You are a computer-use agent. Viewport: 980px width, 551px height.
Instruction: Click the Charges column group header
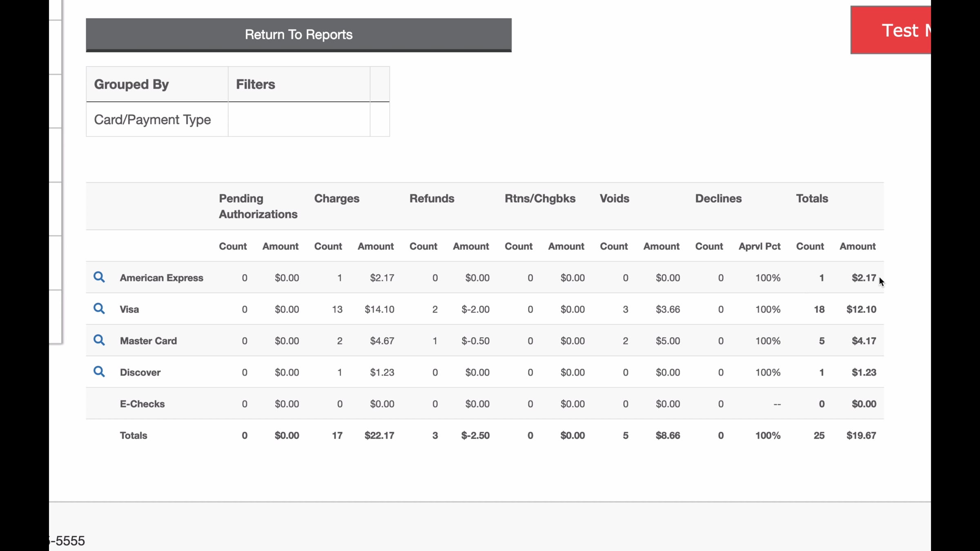(x=336, y=198)
